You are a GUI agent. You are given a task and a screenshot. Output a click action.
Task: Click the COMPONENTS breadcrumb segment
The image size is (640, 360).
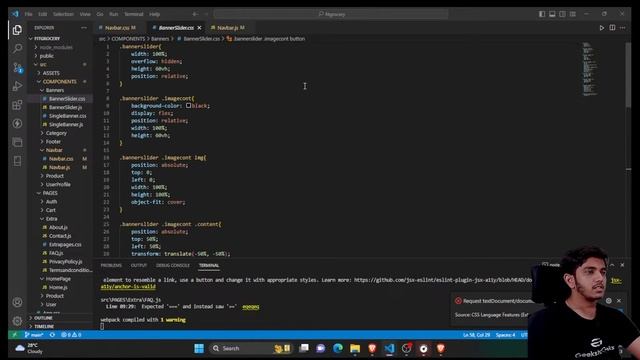coord(128,39)
